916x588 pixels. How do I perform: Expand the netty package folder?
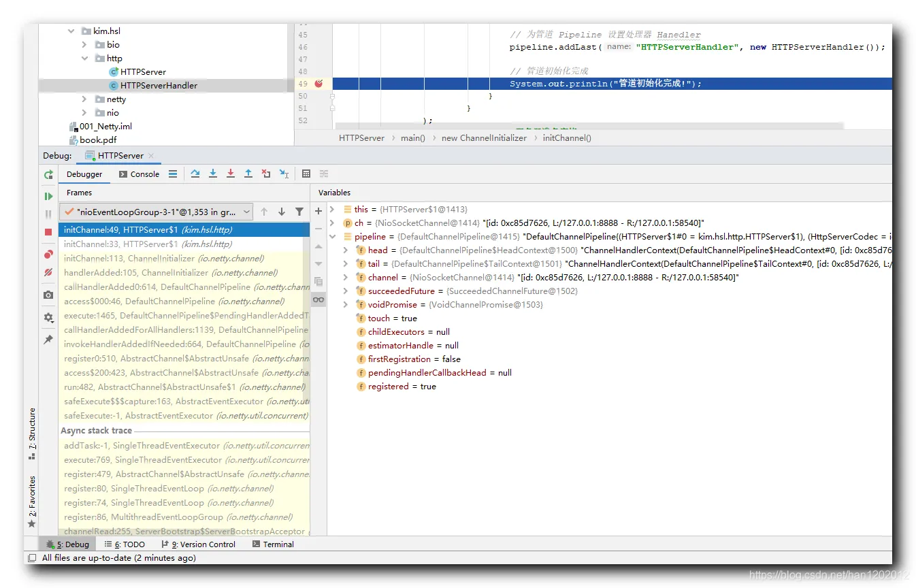pos(85,99)
